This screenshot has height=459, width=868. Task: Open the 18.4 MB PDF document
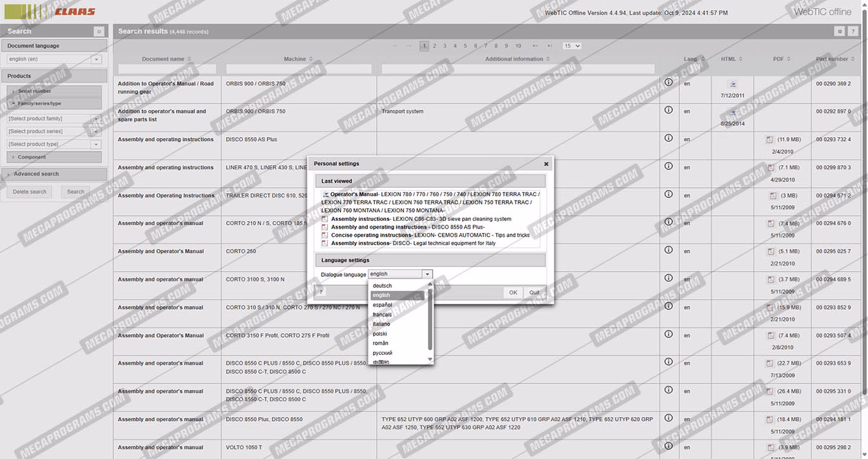pyautogui.click(x=771, y=420)
